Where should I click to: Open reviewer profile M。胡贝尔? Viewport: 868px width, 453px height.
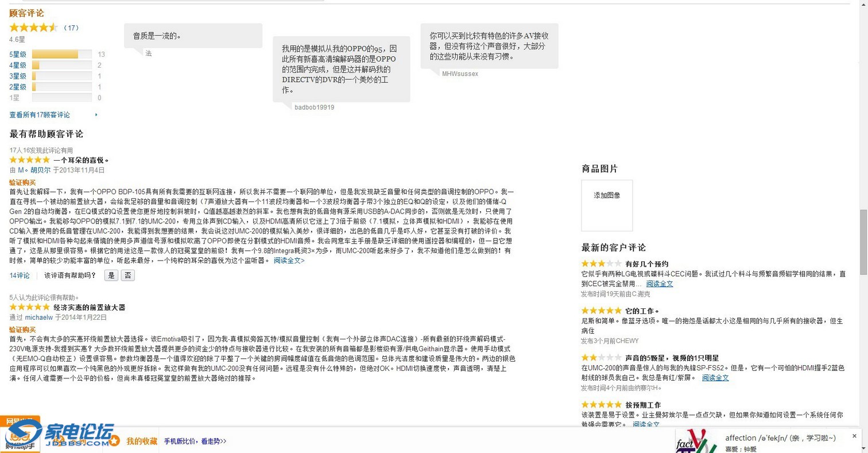coord(34,171)
